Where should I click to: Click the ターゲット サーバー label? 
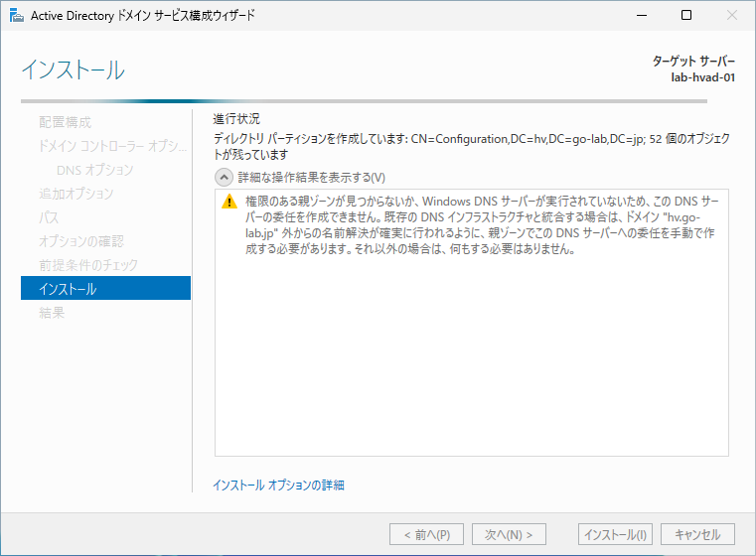(693, 62)
